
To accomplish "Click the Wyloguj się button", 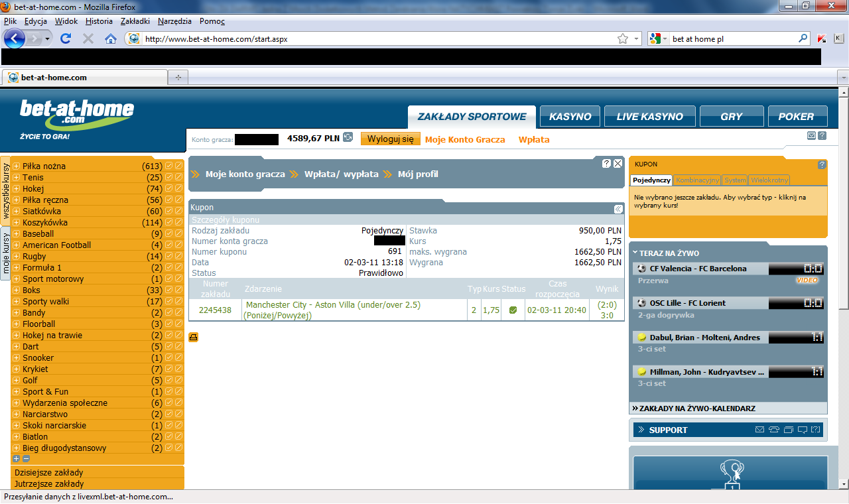I will (x=391, y=139).
